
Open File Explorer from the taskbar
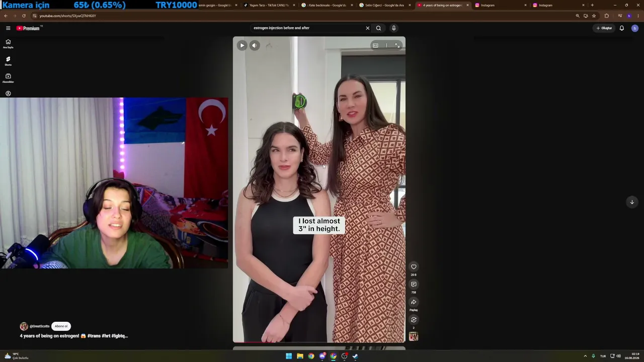[300, 356]
